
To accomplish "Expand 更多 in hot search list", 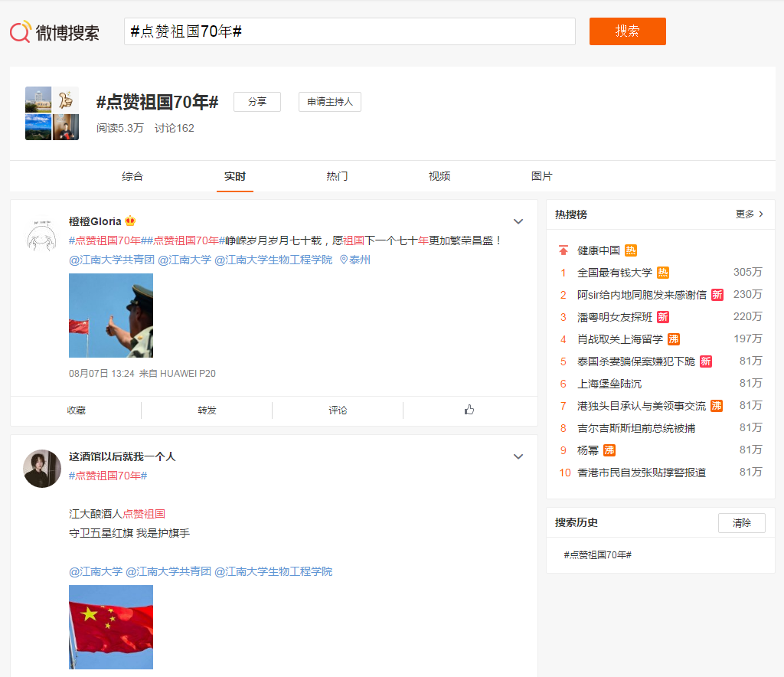I will pyautogui.click(x=750, y=214).
